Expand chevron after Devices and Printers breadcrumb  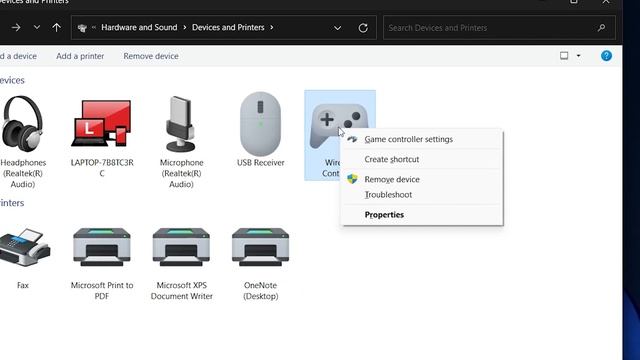(x=271, y=27)
